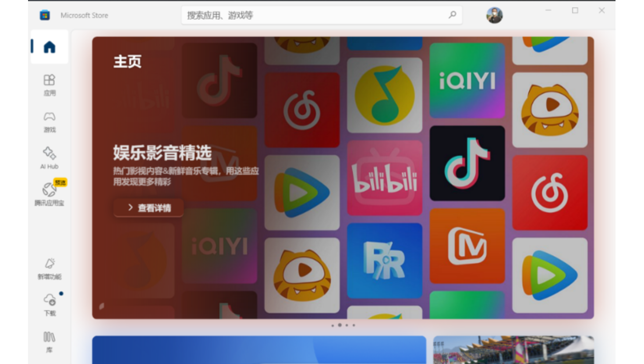
Task: Click the 查看详情 button
Action: click(149, 208)
